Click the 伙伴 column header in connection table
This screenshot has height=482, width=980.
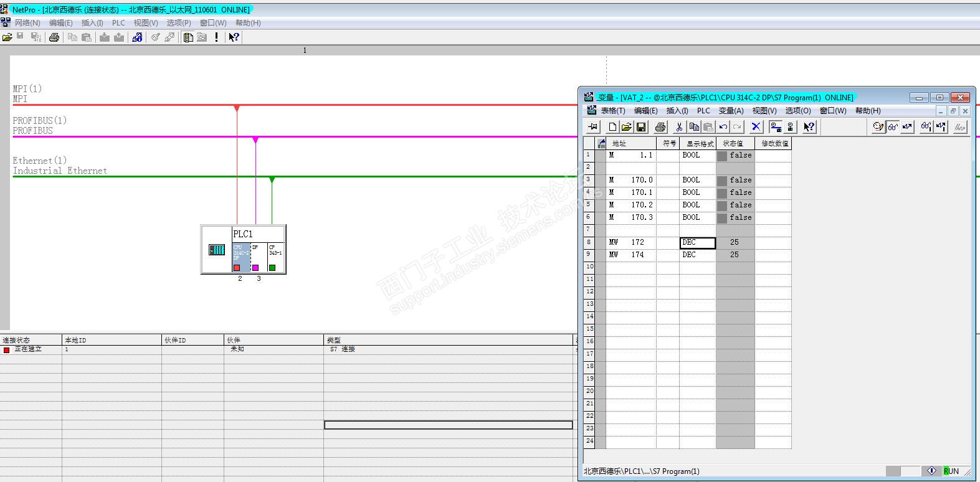(274, 340)
